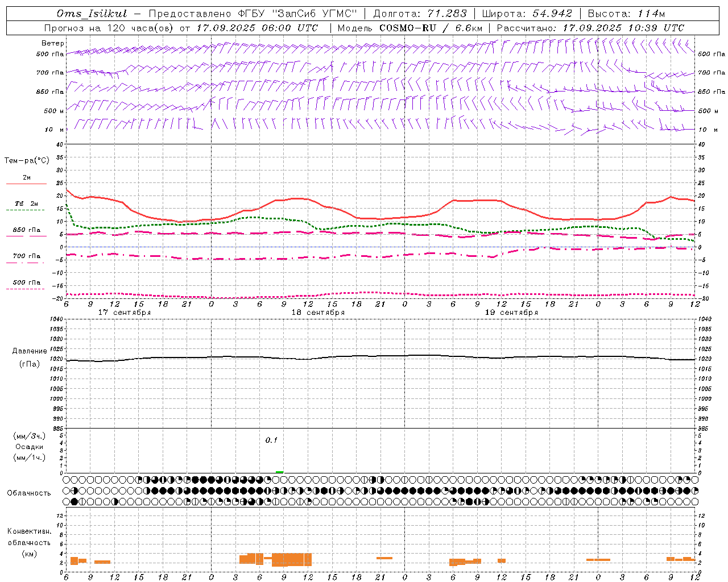The width and height of the screenshot is (728, 582).
Task: Click the Модель COSMO-RU / 6.6км label
Action: (410, 28)
